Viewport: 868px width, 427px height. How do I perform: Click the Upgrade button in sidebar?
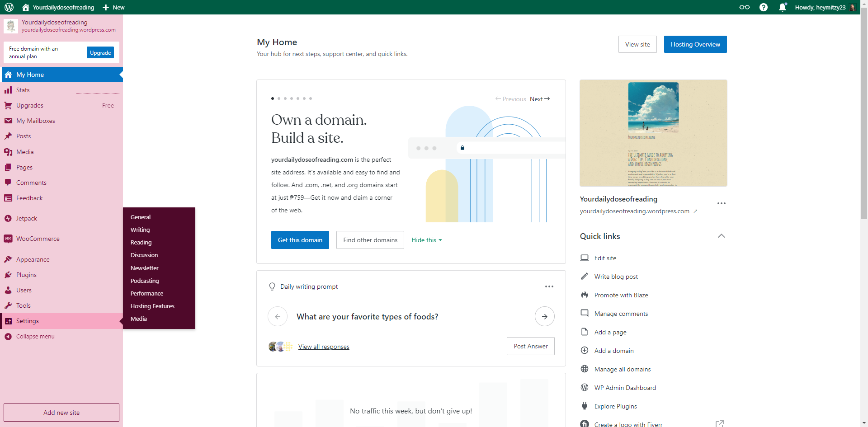[100, 52]
